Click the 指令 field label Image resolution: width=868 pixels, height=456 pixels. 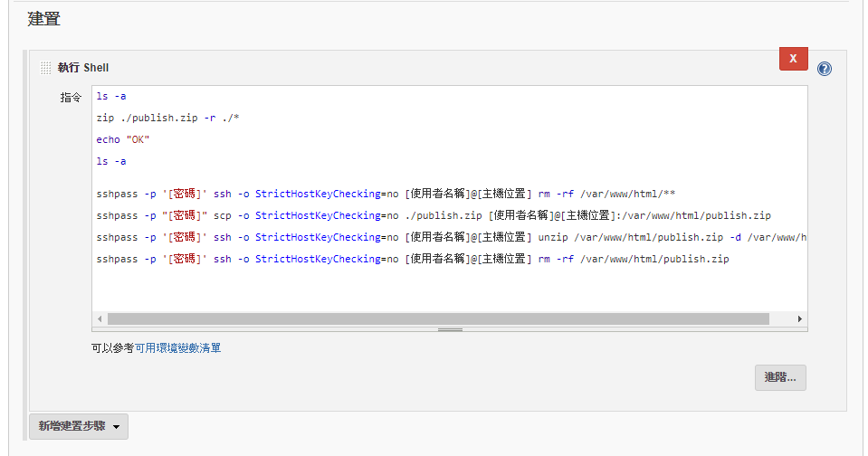71,98
